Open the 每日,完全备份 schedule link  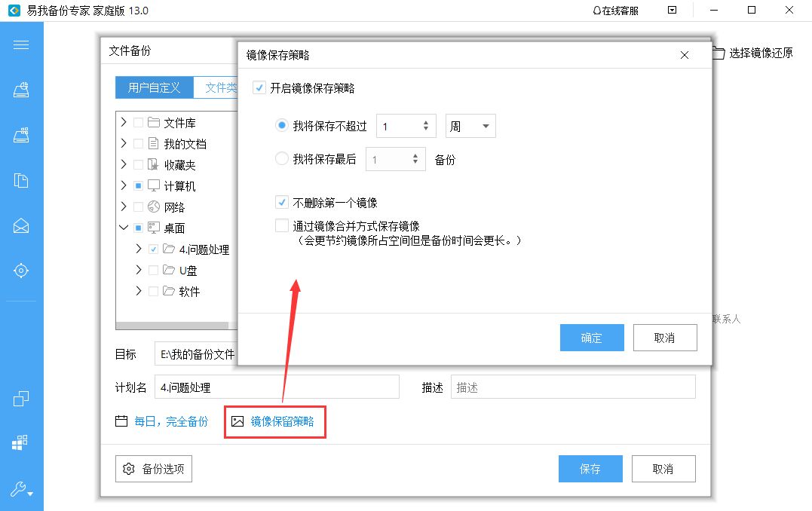coord(171,421)
